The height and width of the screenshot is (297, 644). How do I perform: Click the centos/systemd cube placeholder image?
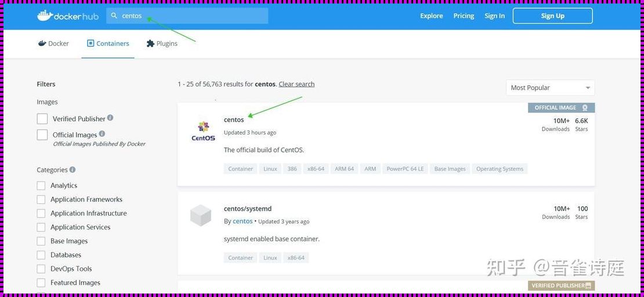click(201, 216)
